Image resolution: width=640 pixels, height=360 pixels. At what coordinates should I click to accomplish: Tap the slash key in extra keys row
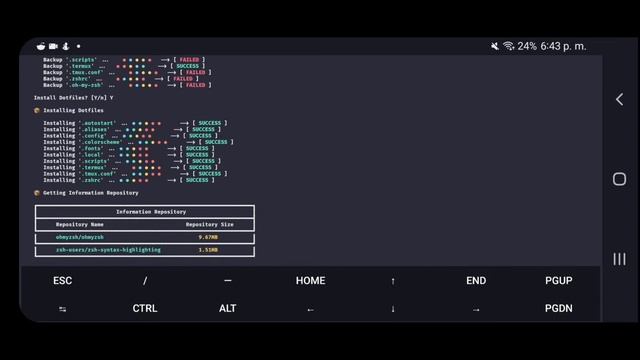coord(145,281)
